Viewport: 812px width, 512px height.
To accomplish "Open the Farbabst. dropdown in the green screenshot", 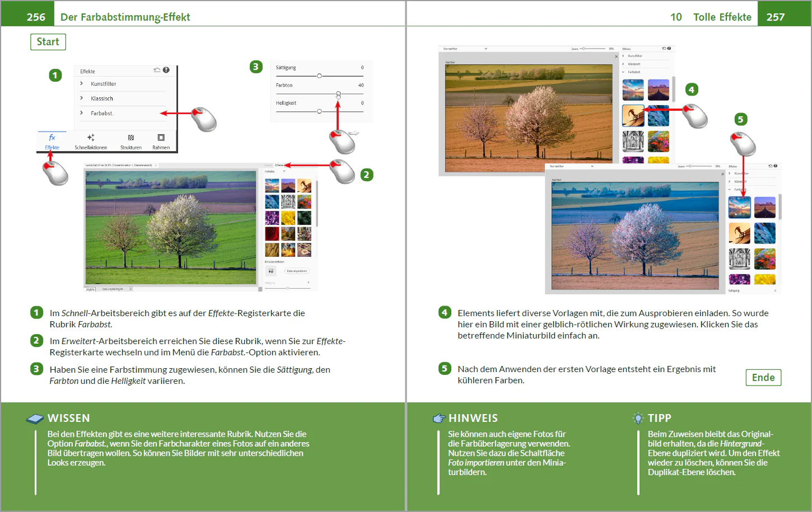I will 275,171.
